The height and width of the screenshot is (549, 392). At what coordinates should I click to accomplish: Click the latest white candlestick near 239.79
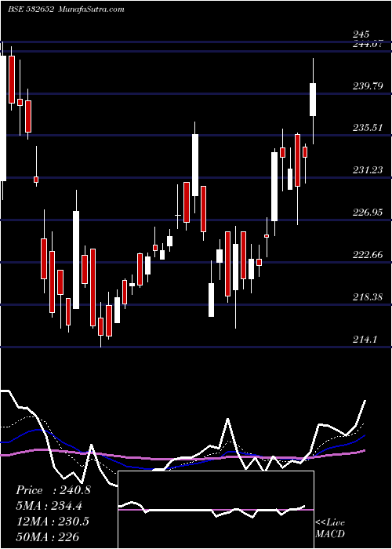(x=313, y=100)
